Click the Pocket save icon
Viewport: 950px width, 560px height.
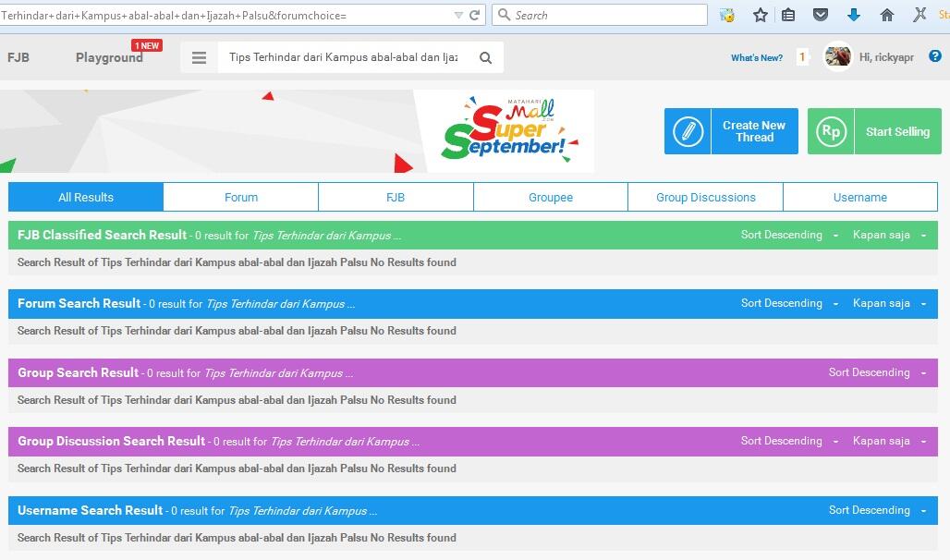pos(821,15)
